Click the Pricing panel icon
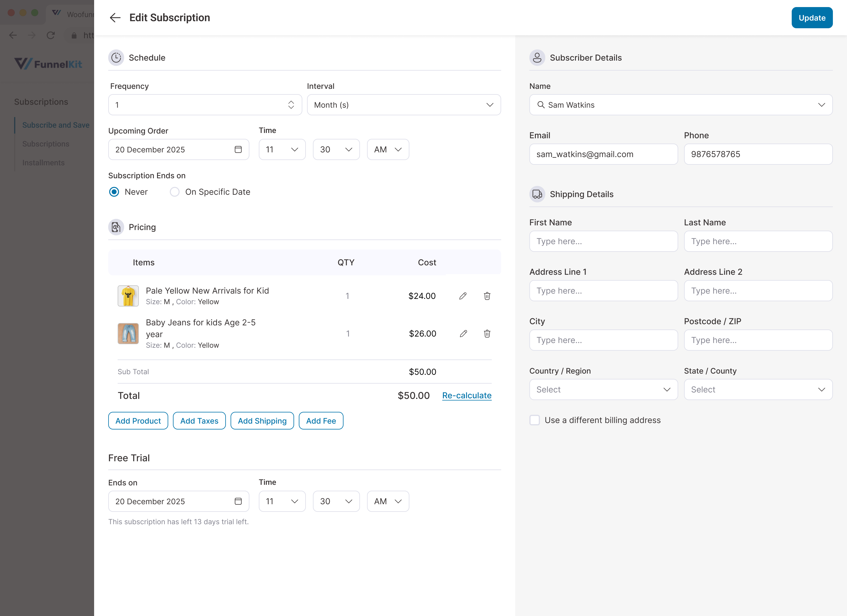 tap(116, 227)
